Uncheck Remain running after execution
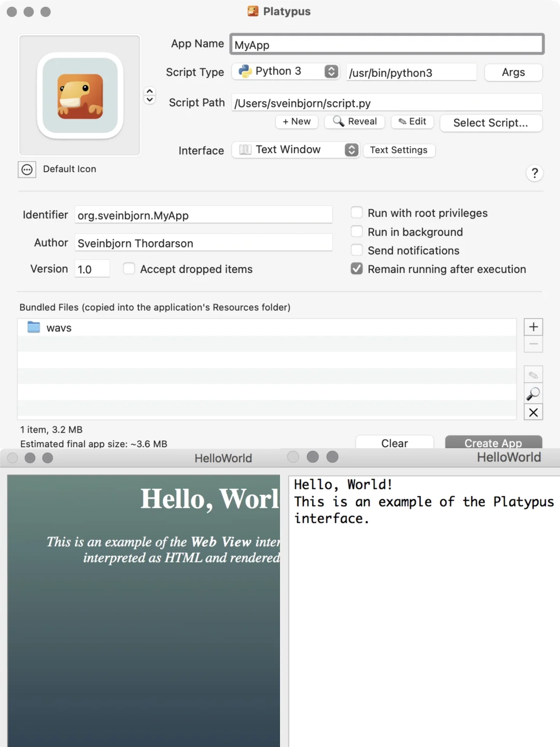 357,268
